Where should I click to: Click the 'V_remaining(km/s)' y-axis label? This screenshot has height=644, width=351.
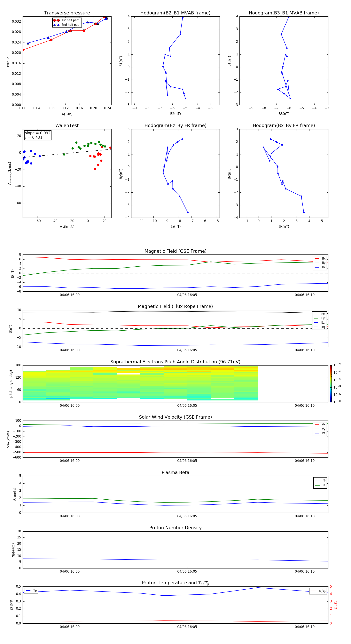click(10, 173)
